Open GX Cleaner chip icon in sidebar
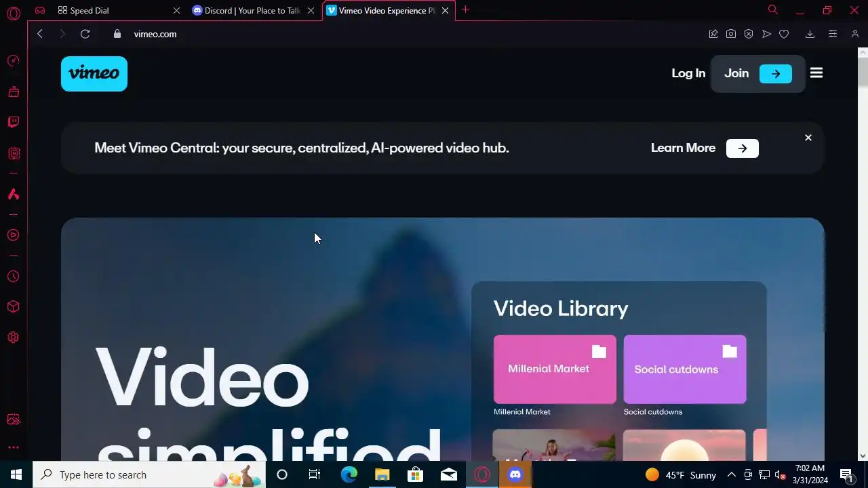Image resolution: width=868 pixels, height=488 pixels. [x=13, y=153]
